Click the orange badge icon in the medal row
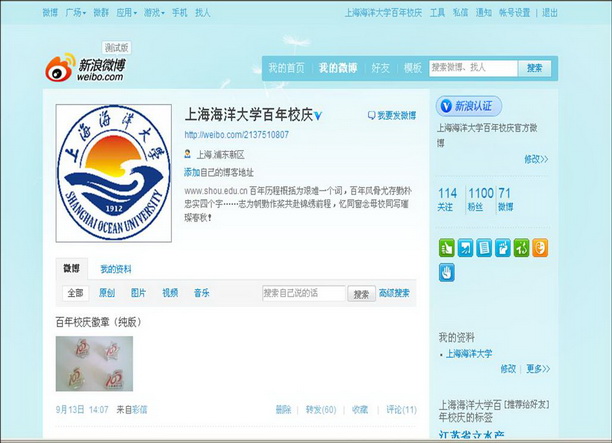612x443 pixels. (540, 247)
